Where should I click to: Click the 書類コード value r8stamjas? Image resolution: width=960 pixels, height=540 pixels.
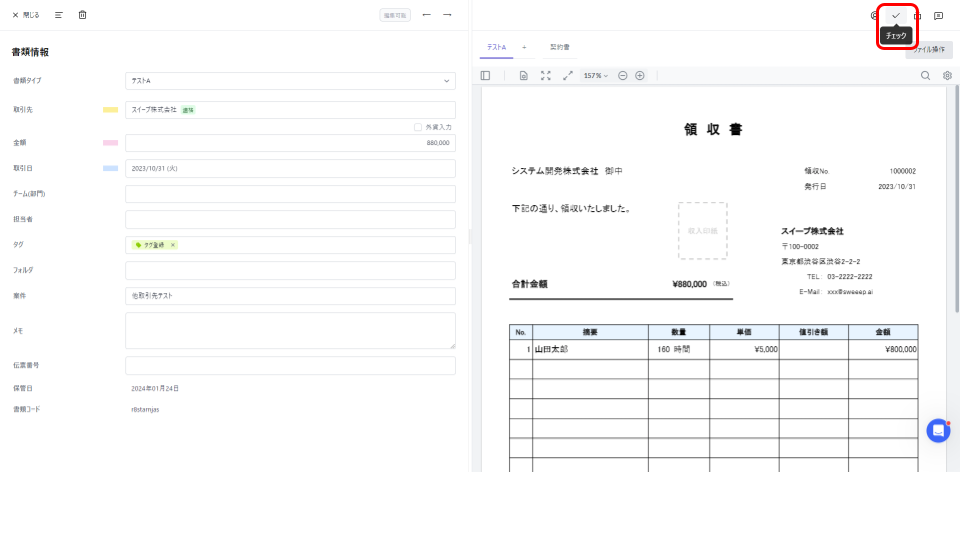[145, 410]
